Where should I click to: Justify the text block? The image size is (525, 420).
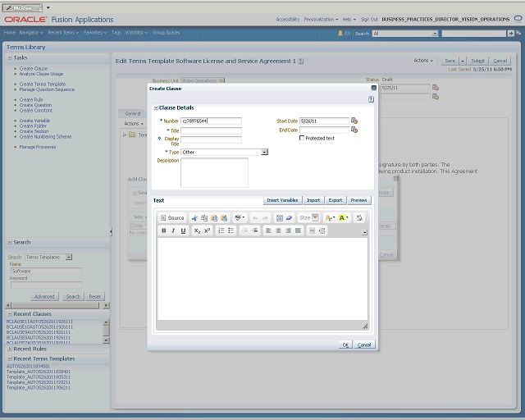tap(298, 231)
